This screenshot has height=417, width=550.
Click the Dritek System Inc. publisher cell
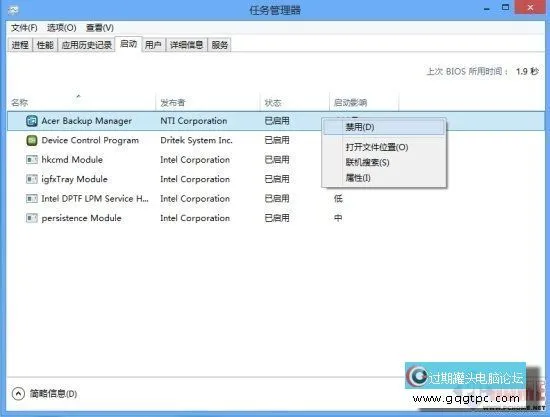(196, 140)
